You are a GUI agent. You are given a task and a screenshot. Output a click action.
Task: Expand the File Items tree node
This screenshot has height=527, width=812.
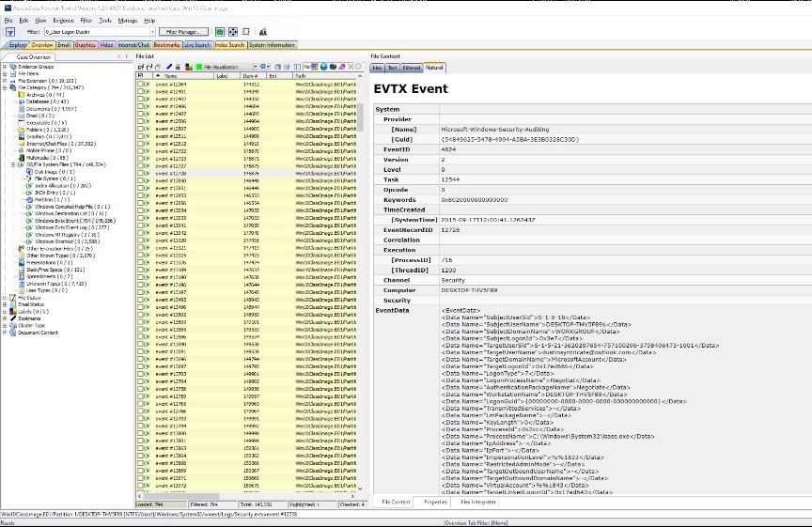click(5, 74)
